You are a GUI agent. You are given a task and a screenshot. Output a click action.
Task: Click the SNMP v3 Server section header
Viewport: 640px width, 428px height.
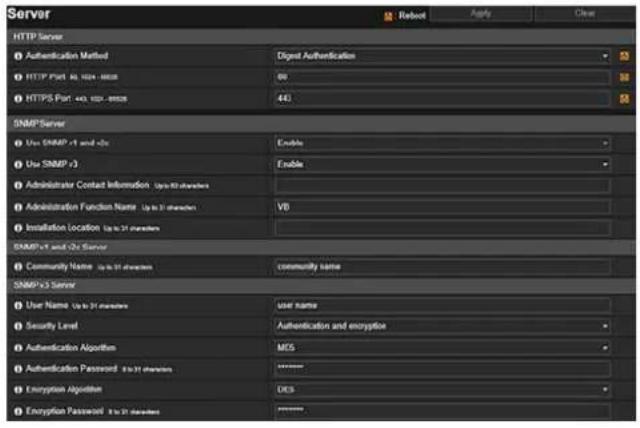coord(321,285)
